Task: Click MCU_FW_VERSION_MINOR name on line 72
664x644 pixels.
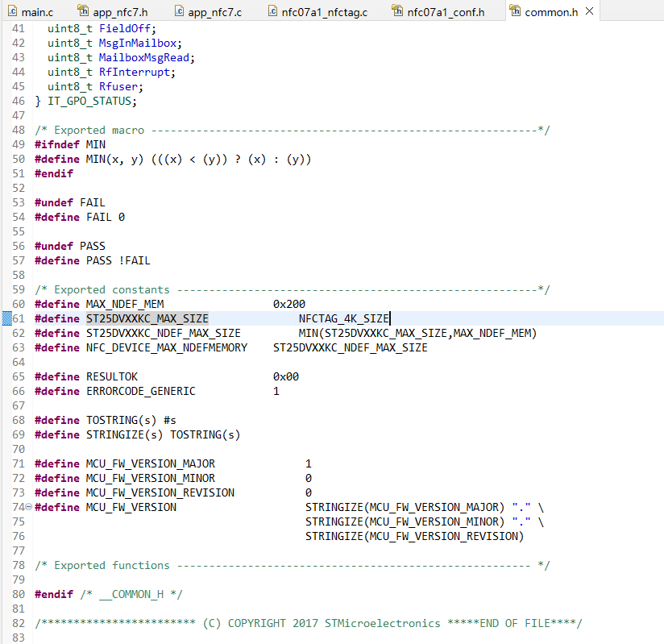Action: coord(151,478)
